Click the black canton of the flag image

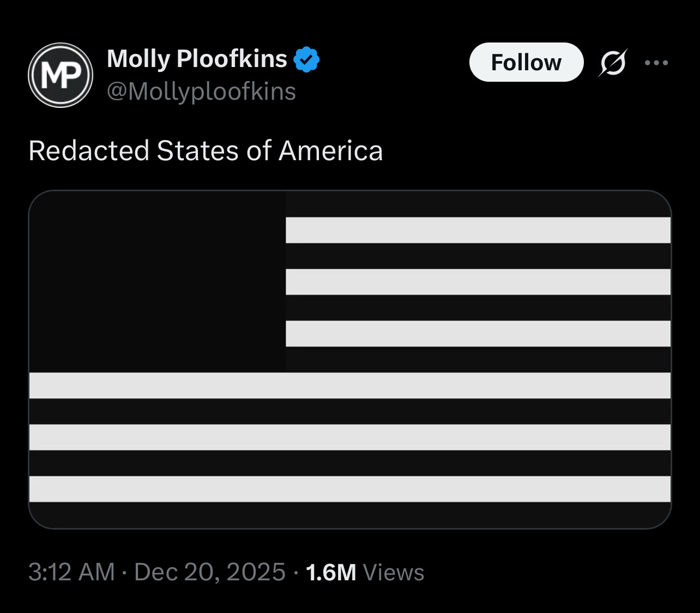(158, 281)
